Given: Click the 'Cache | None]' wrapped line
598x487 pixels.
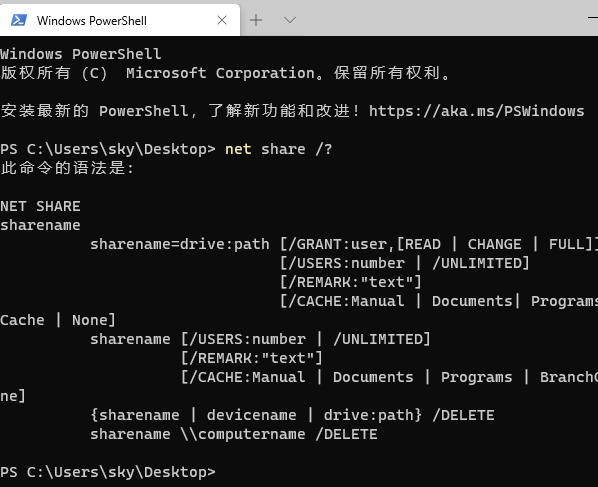Looking at the screenshot, I should [x=58, y=320].
